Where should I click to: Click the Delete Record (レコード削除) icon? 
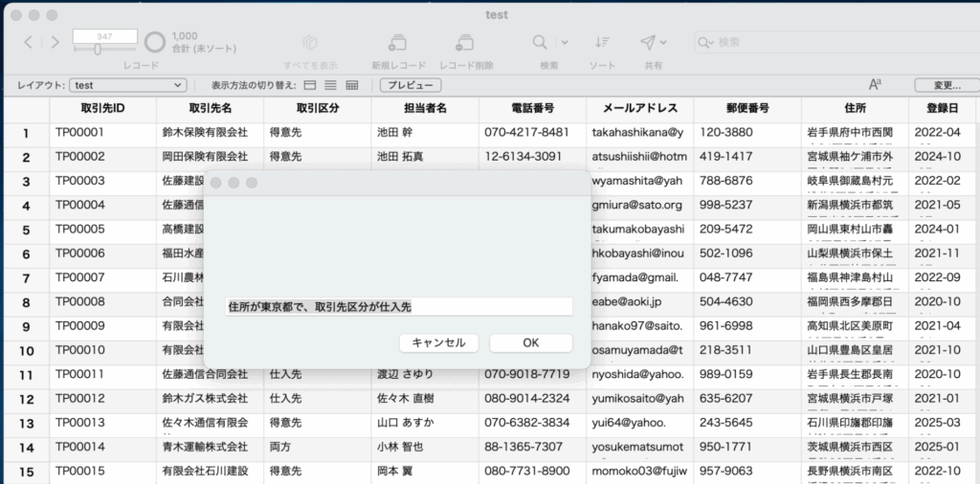click(465, 43)
